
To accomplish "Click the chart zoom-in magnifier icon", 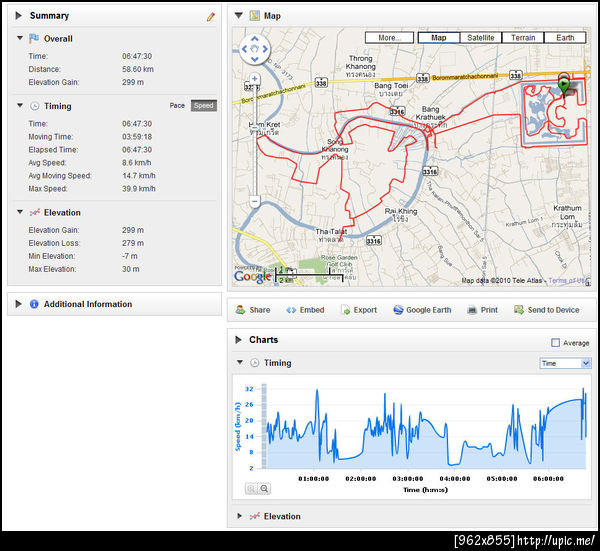I will (251, 489).
